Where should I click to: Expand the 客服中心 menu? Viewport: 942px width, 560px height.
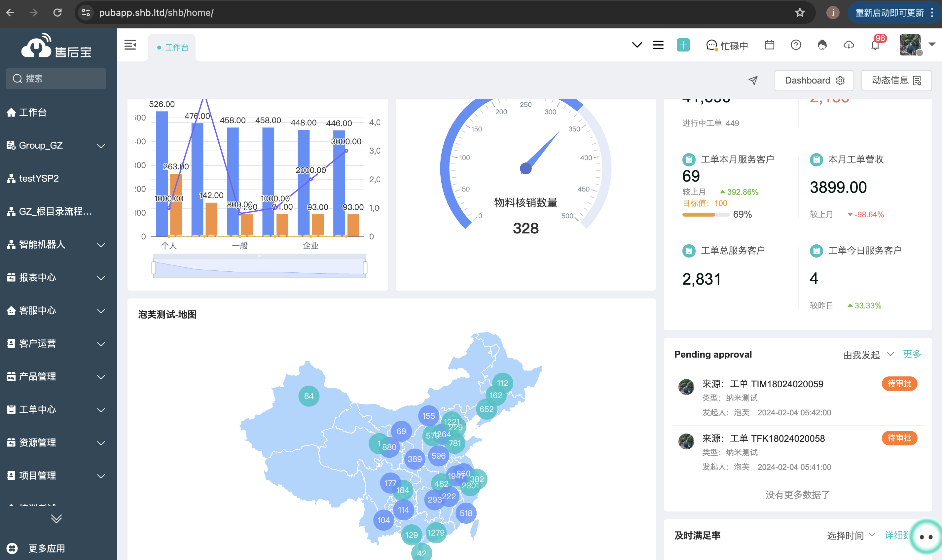58,311
